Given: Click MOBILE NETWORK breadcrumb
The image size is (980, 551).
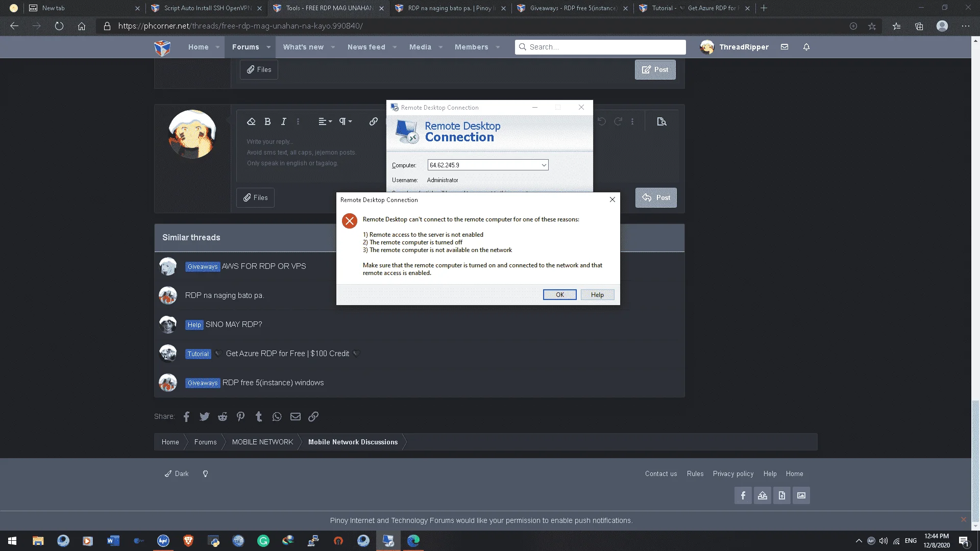Looking at the screenshot, I should point(262,442).
